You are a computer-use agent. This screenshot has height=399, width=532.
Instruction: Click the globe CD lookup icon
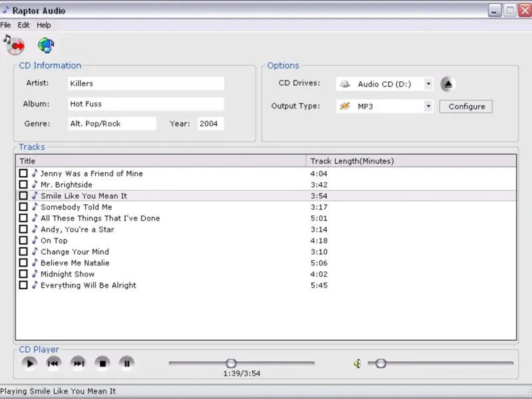pos(46,45)
